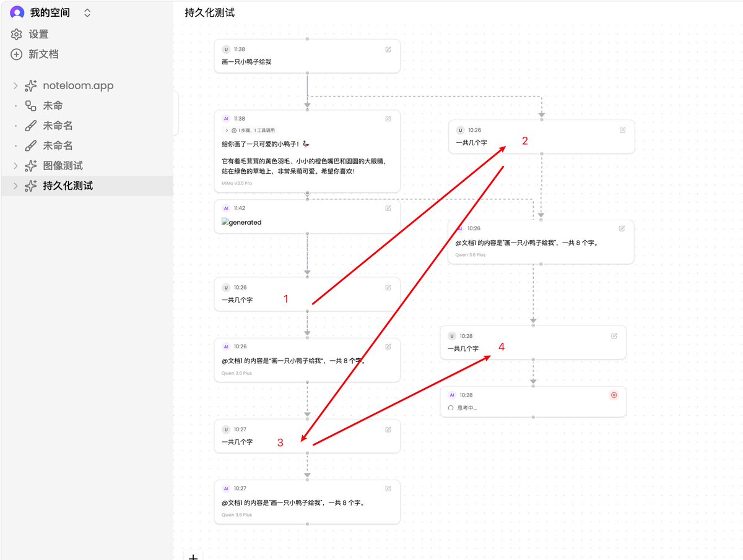Click the 设置 label in sidebar
The height and width of the screenshot is (560, 743).
point(38,35)
